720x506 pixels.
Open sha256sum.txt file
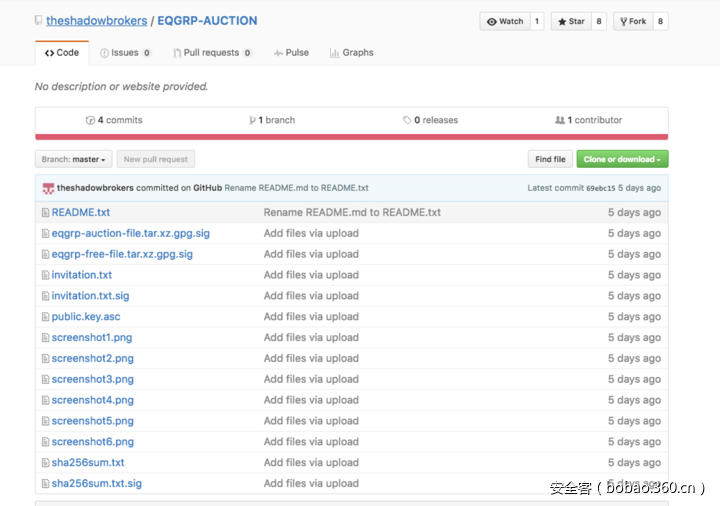88,463
